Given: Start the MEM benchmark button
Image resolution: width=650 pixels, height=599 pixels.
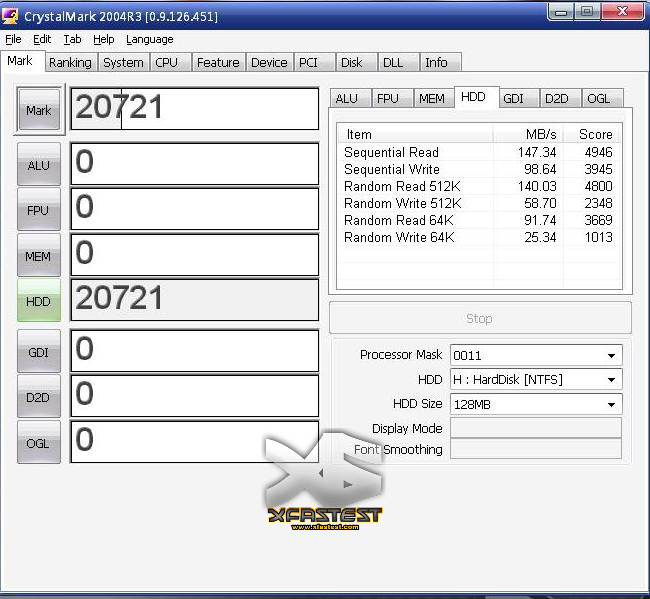Looking at the screenshot, I should 39,256.
